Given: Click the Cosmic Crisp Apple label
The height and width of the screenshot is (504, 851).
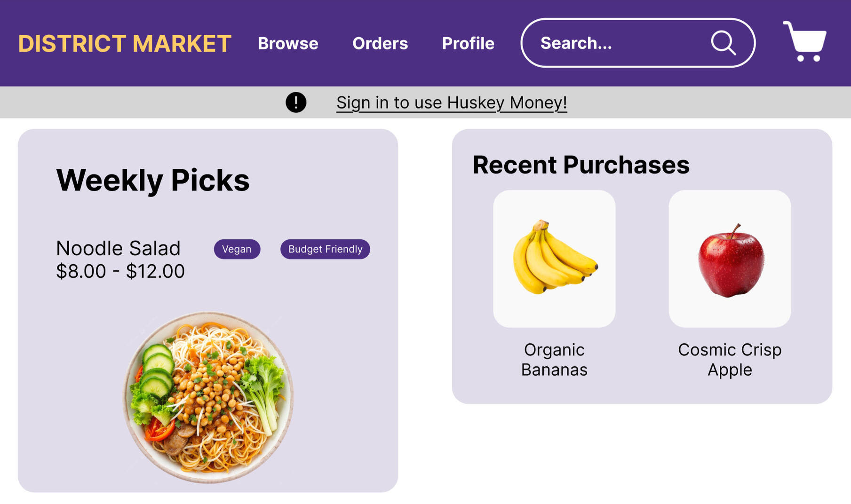Looking at the screenshot, I should coord(730,360).
